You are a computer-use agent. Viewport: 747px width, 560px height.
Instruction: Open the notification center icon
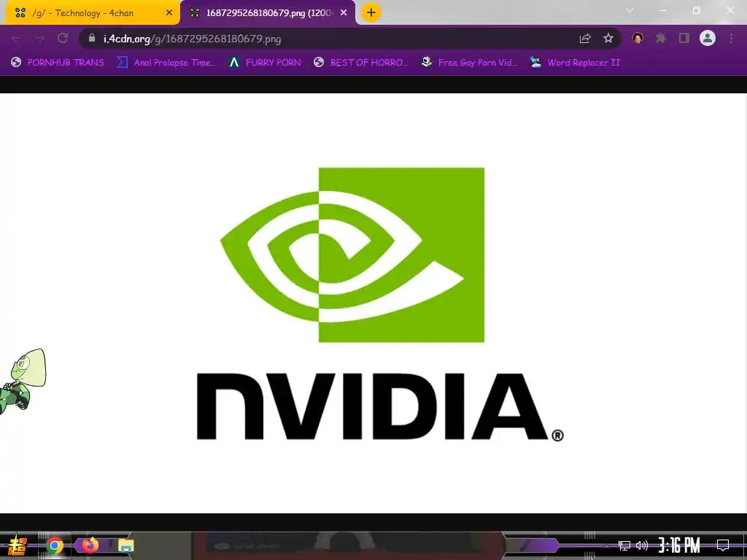click(723, 545)
